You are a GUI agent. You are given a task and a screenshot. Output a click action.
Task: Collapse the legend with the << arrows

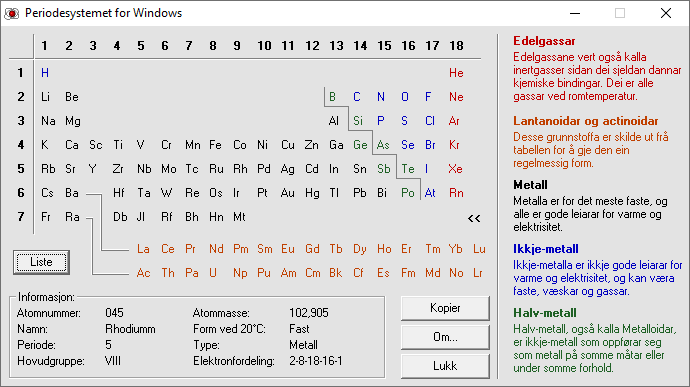coord(474,218)
